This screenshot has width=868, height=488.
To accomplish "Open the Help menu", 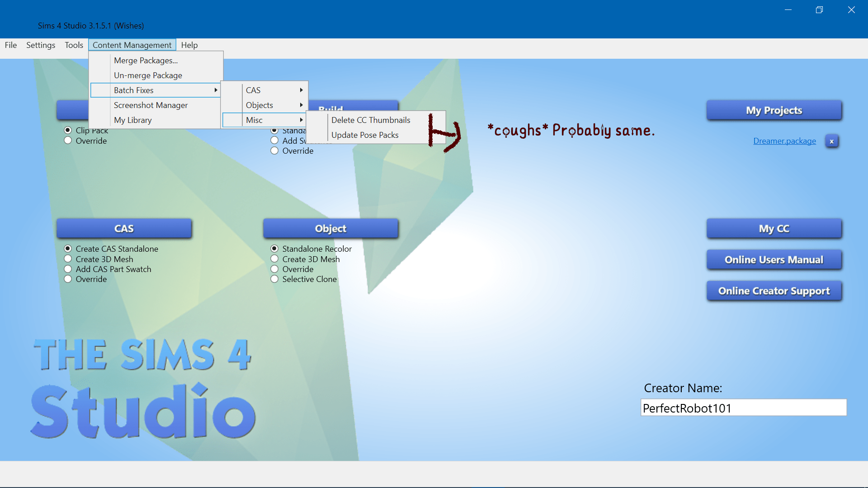I will click(189, 45).
